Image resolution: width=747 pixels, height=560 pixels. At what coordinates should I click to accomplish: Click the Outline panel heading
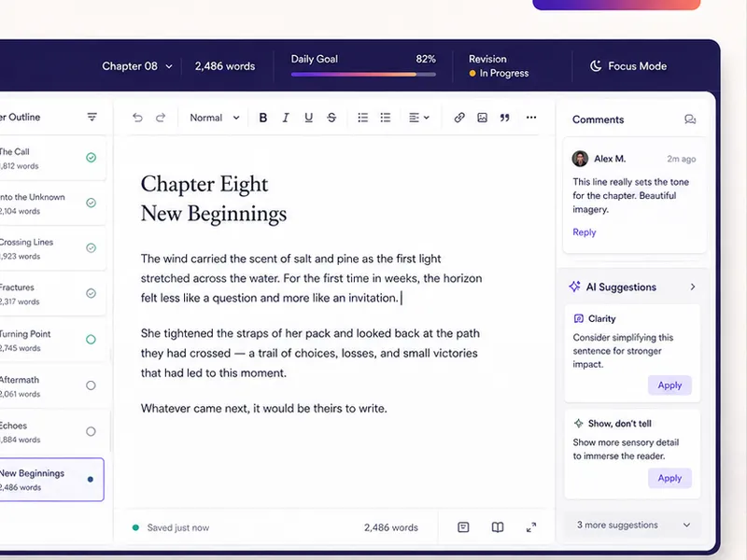pyautogui.click(x=20, y=118)
